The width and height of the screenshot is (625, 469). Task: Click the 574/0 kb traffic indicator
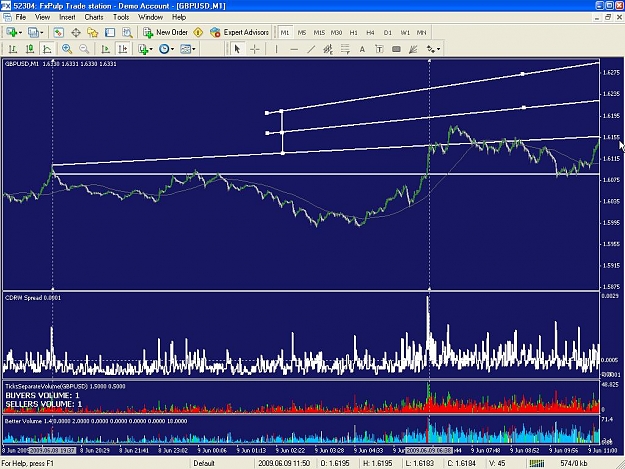click(x=574, y=463)
